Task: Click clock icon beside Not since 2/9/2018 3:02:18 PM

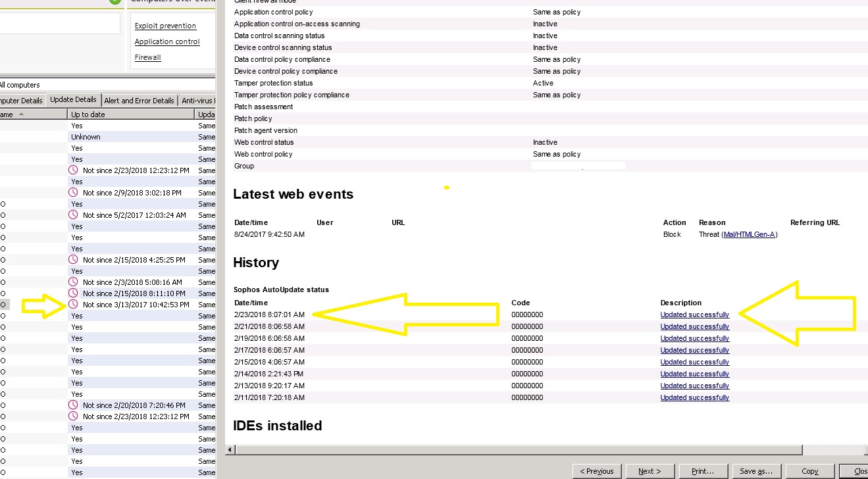Action: 74,193
